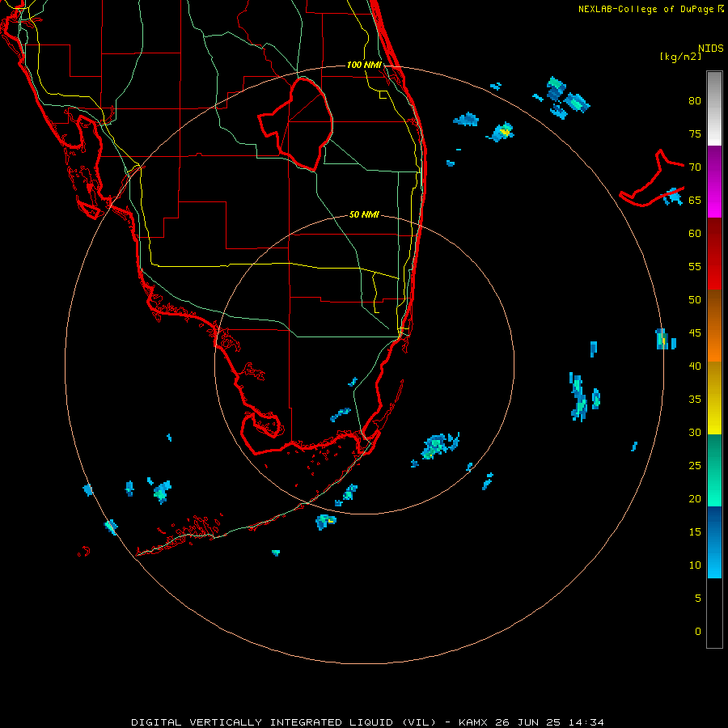Click the green-teal segment of the color bar

point(714,470)
